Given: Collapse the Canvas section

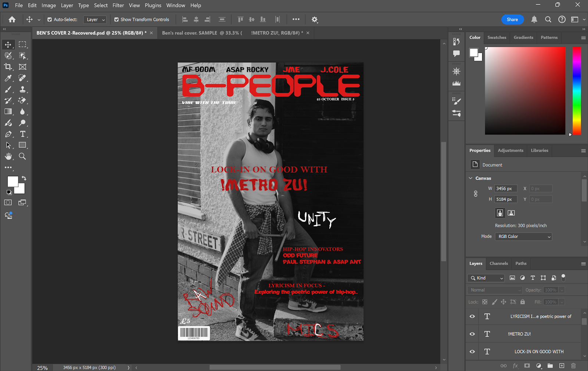Looking at the screenshot, I should pyautogui.click(x=470, y=178).
